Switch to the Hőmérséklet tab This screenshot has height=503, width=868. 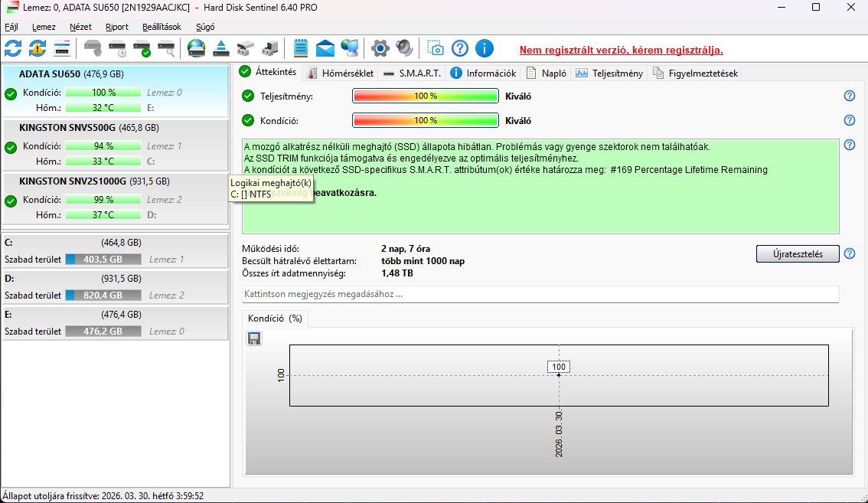pos(341,73)
